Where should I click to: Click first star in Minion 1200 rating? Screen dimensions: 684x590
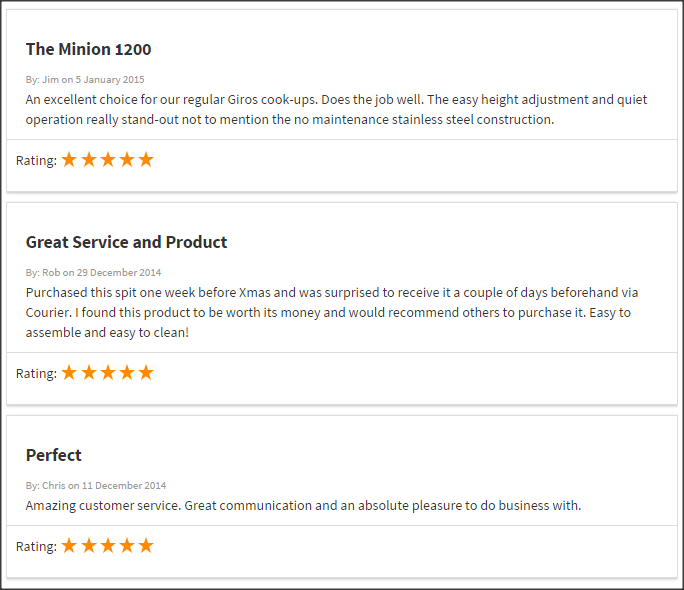[69, 160]
